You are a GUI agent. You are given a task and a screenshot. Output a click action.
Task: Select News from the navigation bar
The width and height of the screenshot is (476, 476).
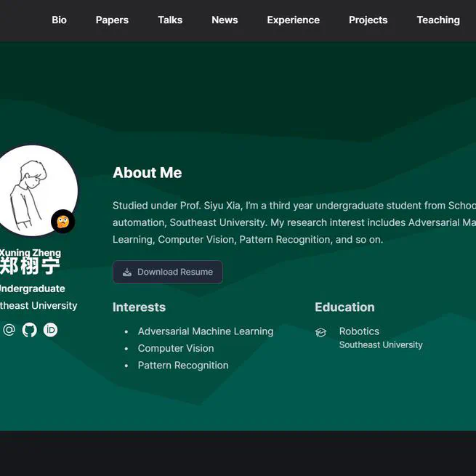(225, 20)
